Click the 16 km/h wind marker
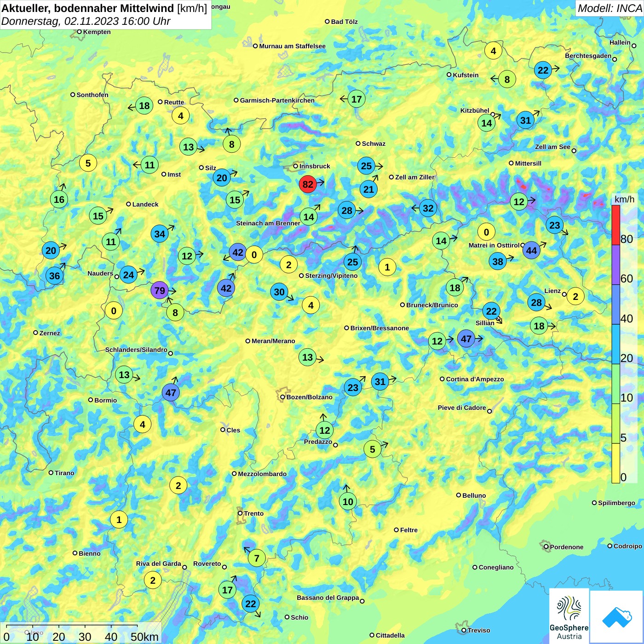The height and width of the screenshot is (644, 644). click(x=59, y=200)
